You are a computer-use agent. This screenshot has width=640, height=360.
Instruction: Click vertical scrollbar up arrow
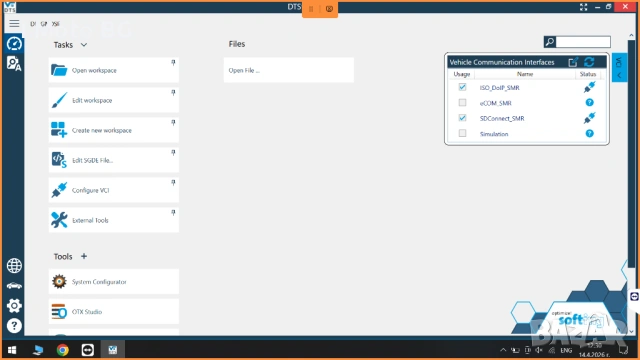coord(631,36)
